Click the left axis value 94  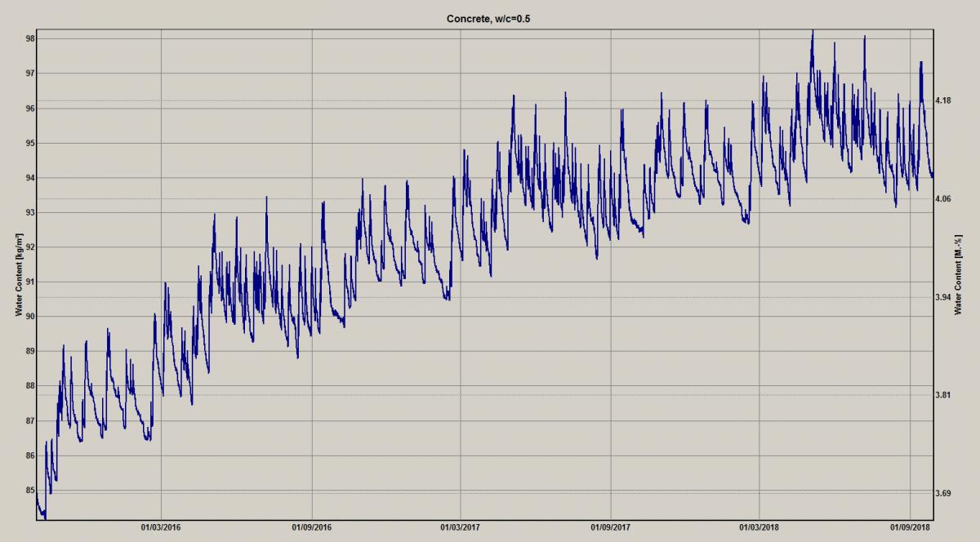pos(29,178)
